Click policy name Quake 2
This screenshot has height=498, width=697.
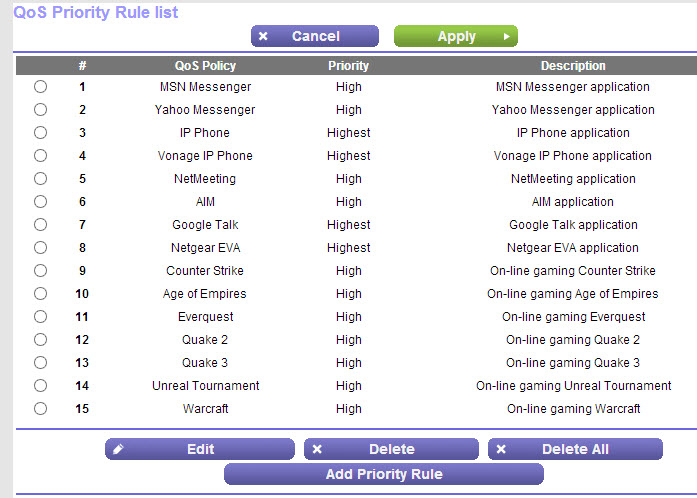coord(205,340)
